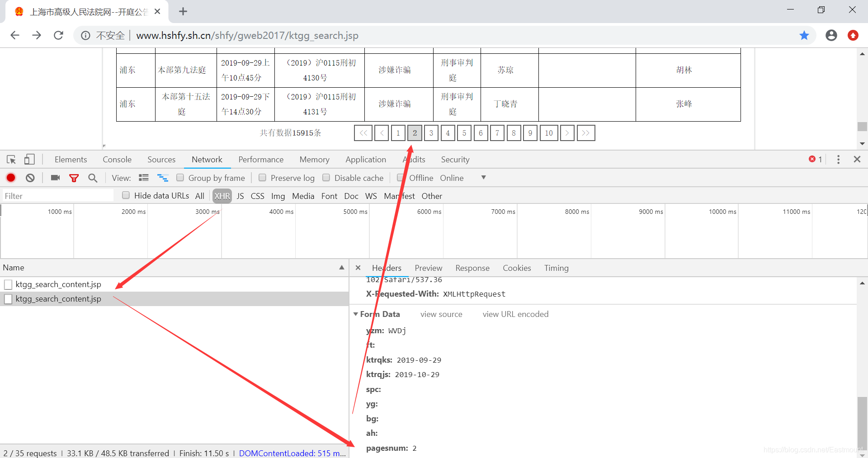
Task: Go to results page 3
Action: (431, 133)
